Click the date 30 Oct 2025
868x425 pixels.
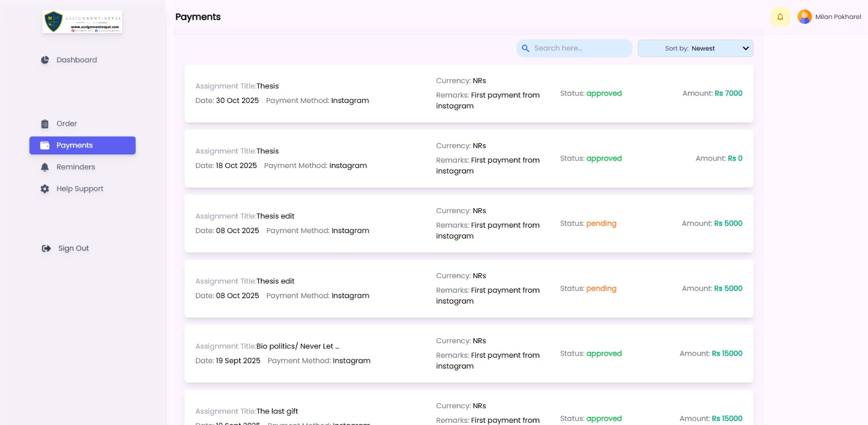pyautogui.click(x=237, y=100)
